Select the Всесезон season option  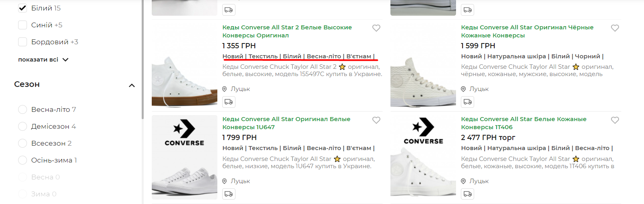click(x=23, y=143)
